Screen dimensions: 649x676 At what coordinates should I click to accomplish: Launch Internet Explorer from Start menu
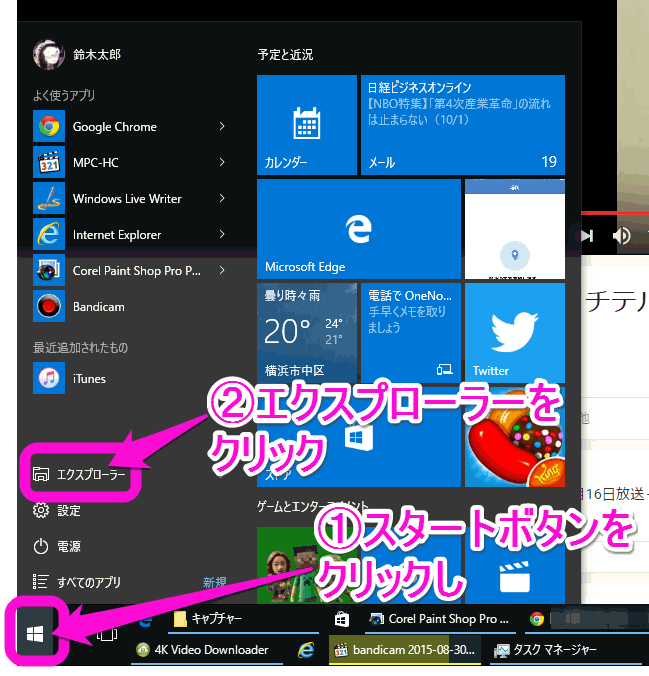[116, 235]
